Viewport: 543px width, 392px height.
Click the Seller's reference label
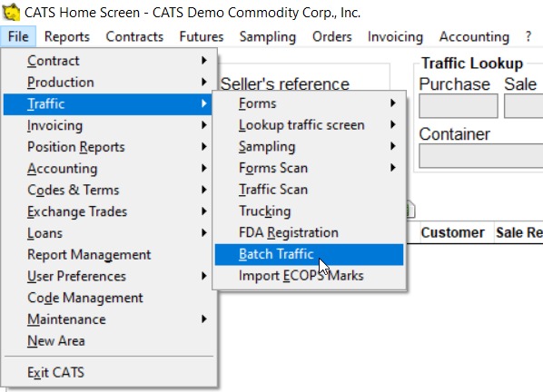285,84
